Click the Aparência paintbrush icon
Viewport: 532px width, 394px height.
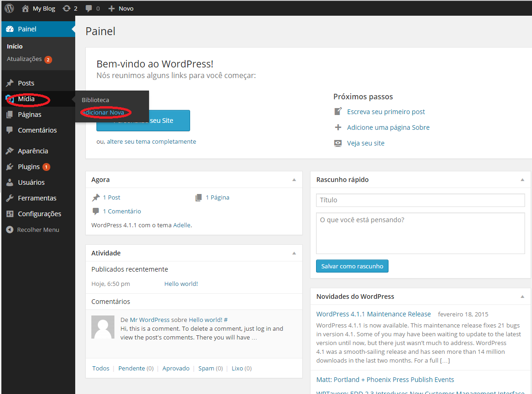pos(10,151)
